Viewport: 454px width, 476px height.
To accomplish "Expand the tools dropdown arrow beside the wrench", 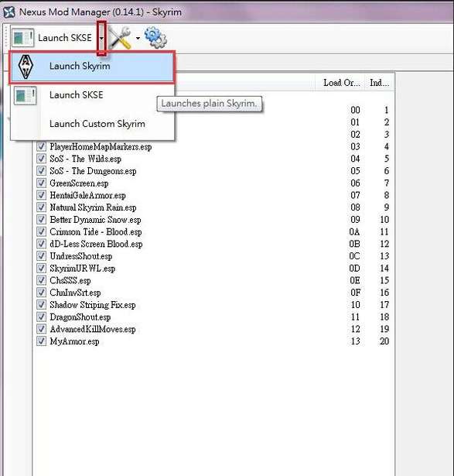I will [x=138, y=38].
